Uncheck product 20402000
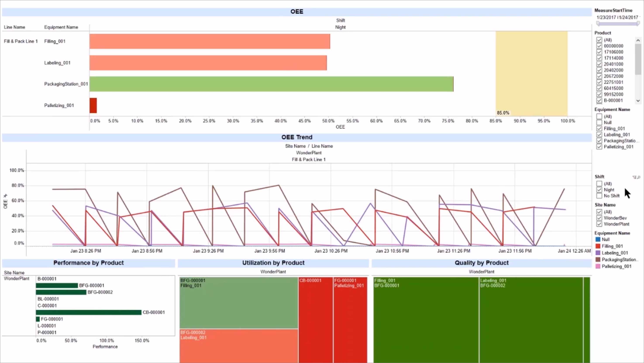644x363 pixels. (599, 70)
